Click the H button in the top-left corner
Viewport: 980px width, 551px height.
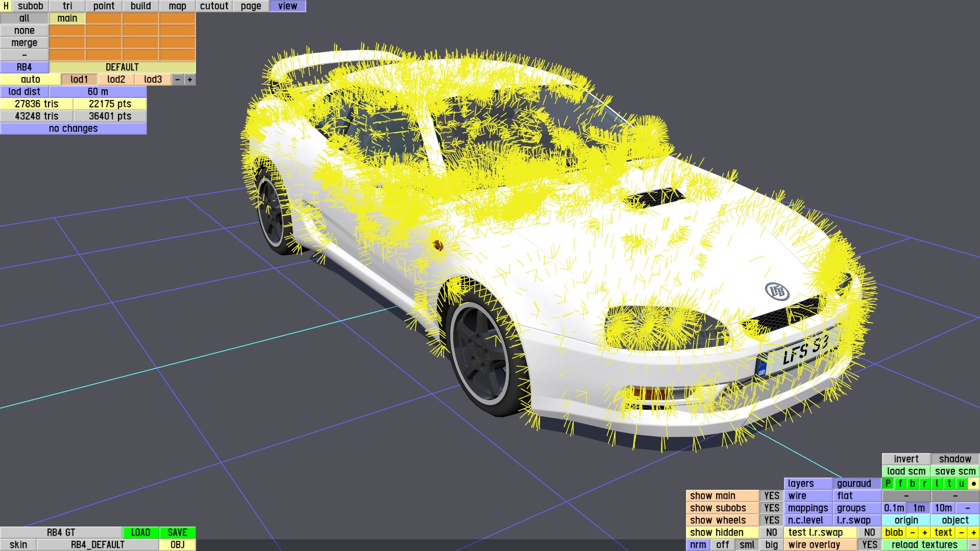point(6,6)
